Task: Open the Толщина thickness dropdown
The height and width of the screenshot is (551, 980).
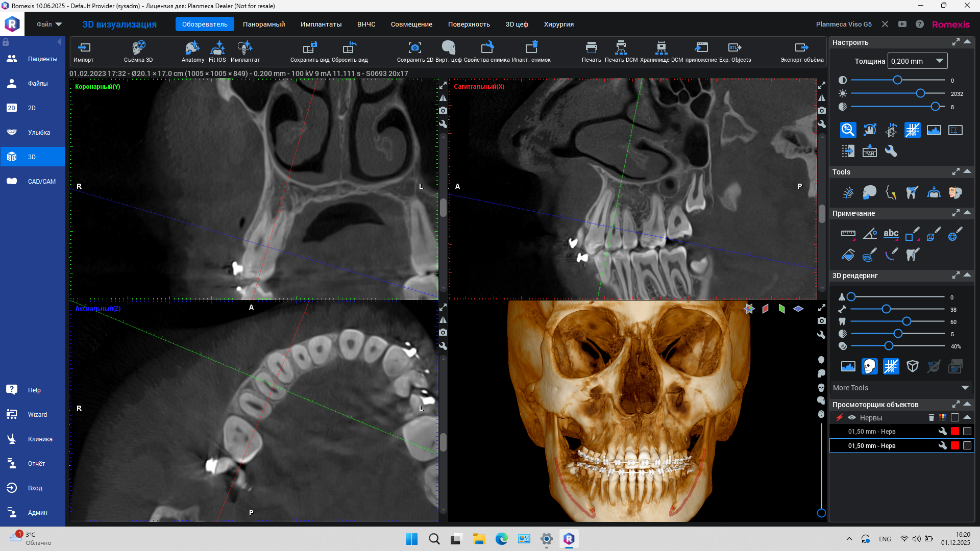Action: tap(939, 61)
